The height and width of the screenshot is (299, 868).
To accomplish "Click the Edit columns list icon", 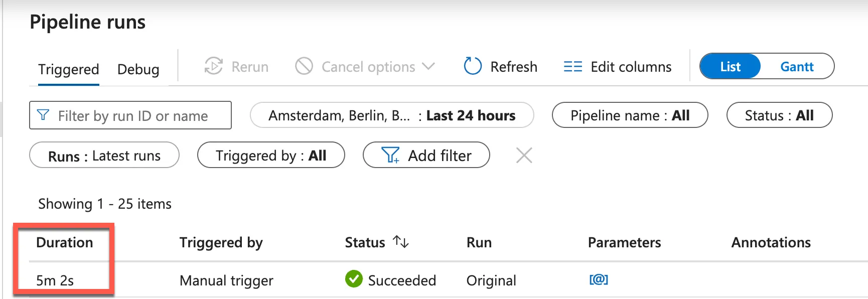I will coord(572,66).
